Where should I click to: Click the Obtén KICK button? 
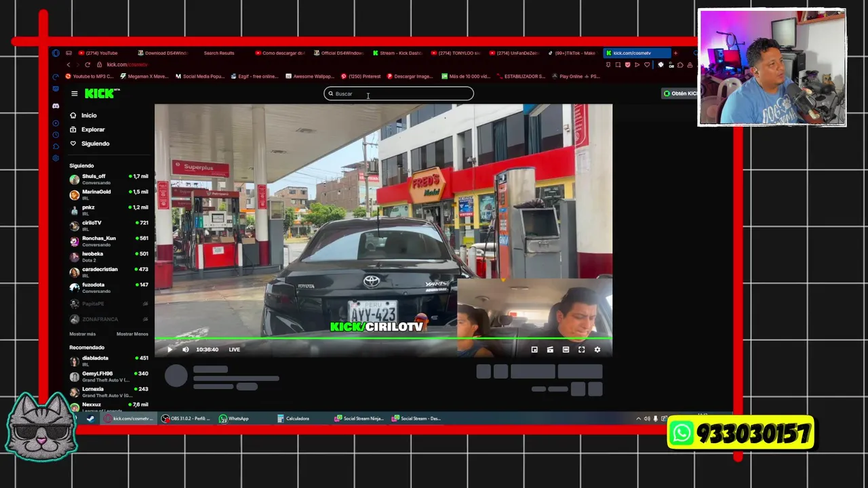680,94
